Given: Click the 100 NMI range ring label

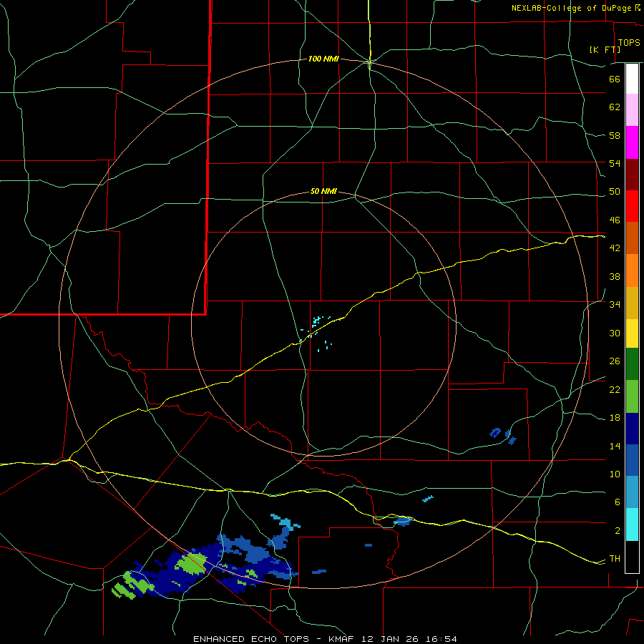Looking at the screenshot, I should click(323, 59).
